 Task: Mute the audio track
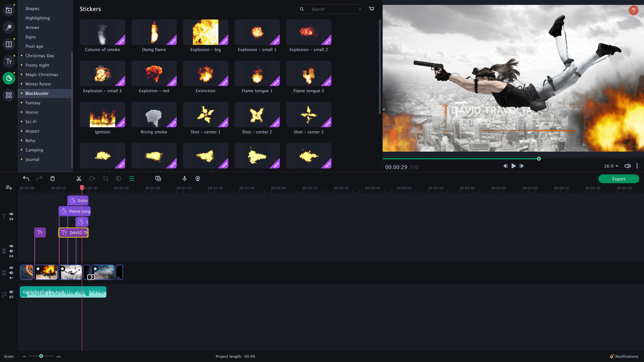(x=11, y=292)
